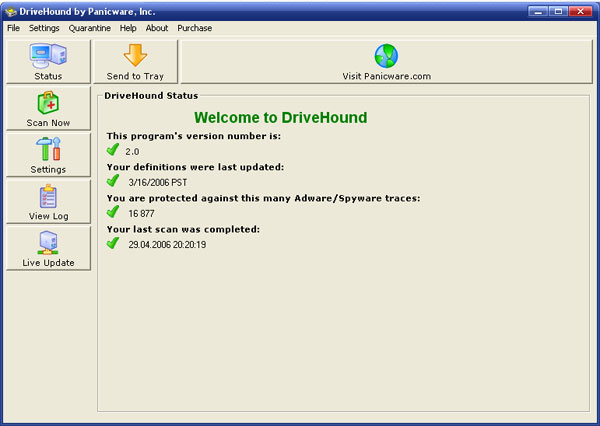
Task: Click the Welcome to DriveHound heading
Action: (280, 118)
